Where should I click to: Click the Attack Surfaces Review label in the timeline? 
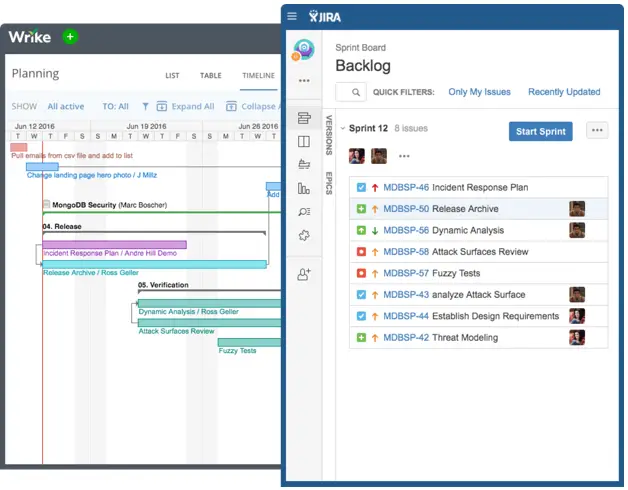(176, 331)
